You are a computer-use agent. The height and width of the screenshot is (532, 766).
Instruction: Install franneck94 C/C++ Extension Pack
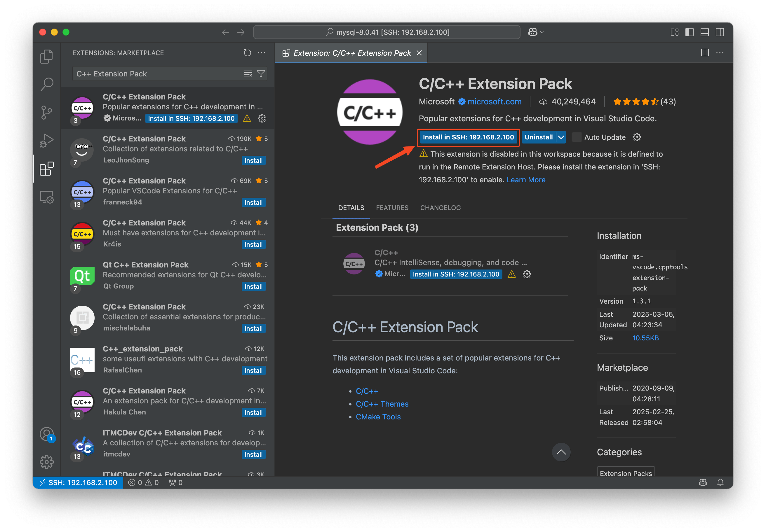253,202
